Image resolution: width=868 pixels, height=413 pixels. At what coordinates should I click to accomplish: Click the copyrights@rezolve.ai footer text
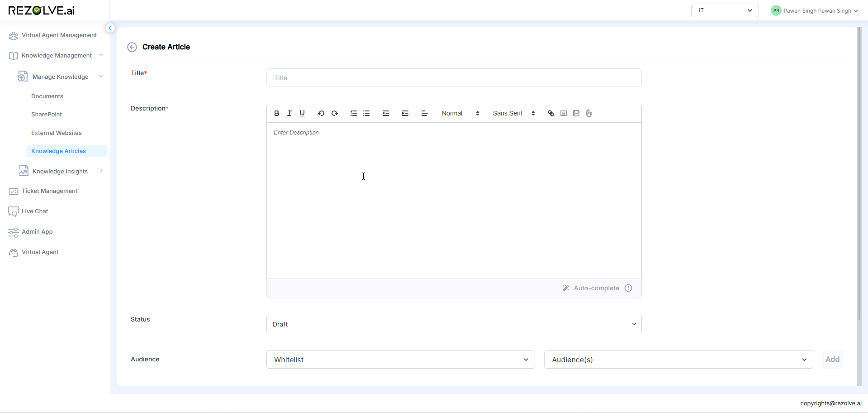(x=831, y=403)
